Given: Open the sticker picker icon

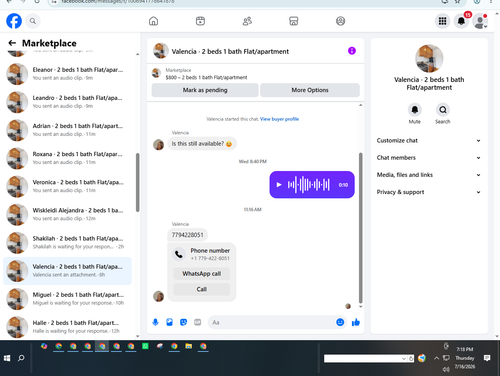Looking at the screenshot, I should (183, 322).
